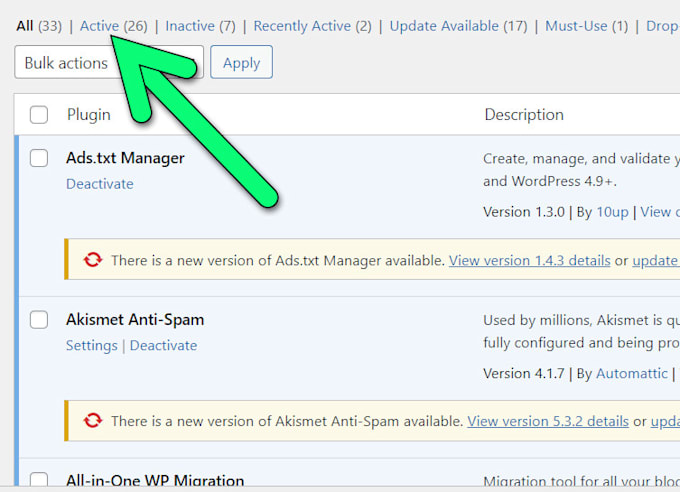Open the Must-Use (1) plugins filter
The image size is (680, 492).
pos(587,26)
